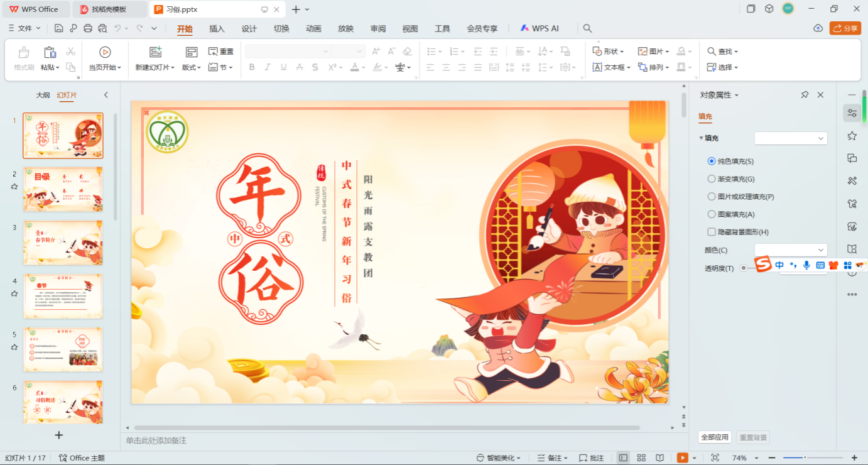Screen dimensions: 868x465
Task: Expand the 形状 shapes dropdown
Action: pyautogui.click(x=609, y=52)
